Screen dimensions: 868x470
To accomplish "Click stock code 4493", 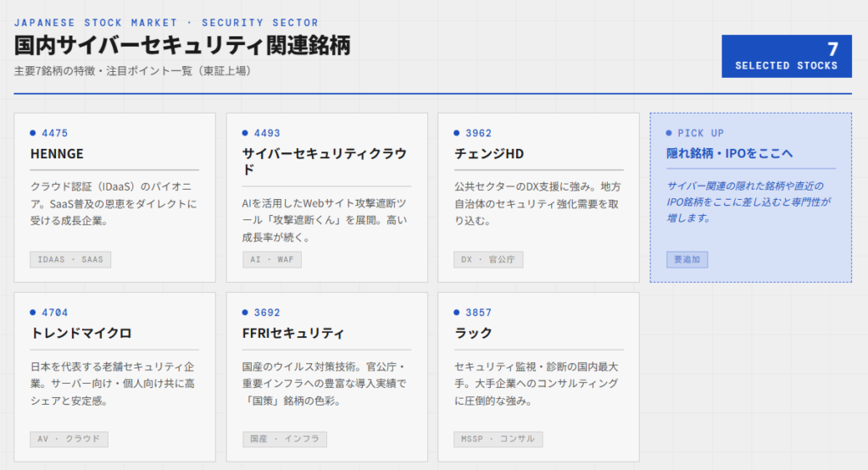I will coord(267,133).
